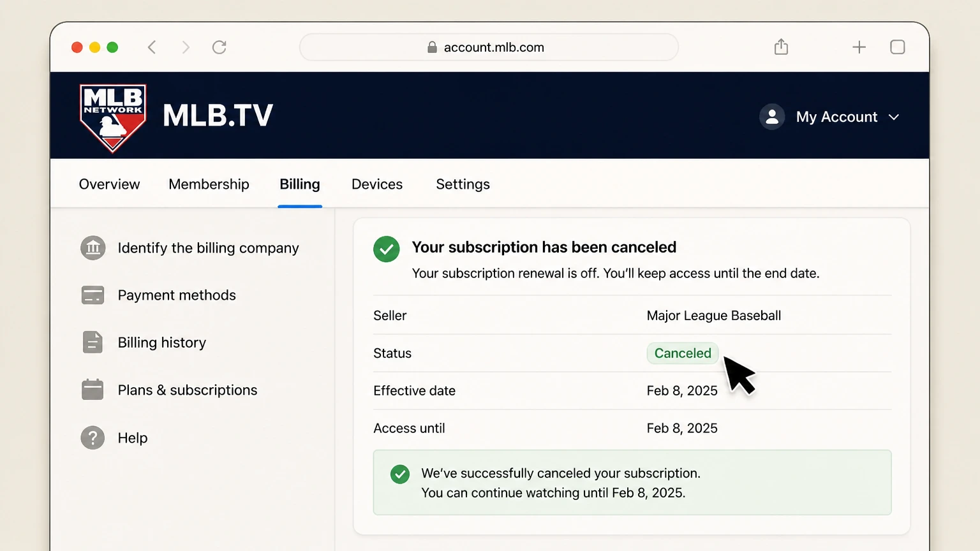Go to the Overview tab

[109, 184]
